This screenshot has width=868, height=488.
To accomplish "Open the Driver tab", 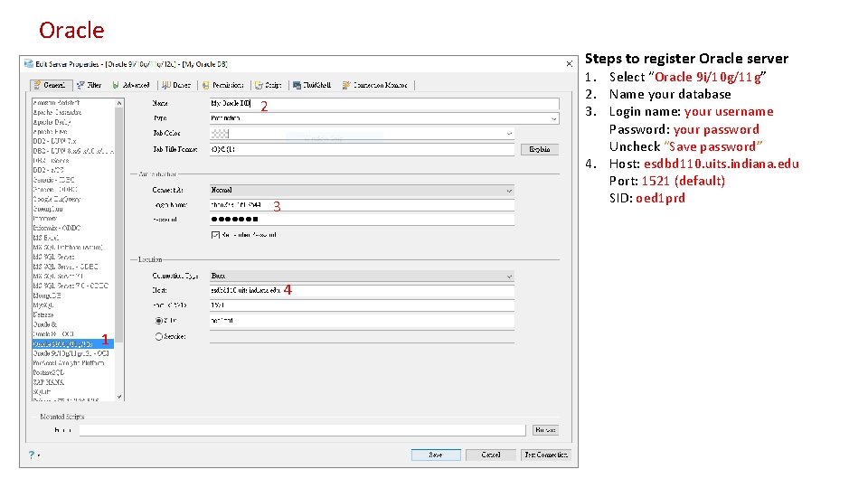I will pos(176,85).
